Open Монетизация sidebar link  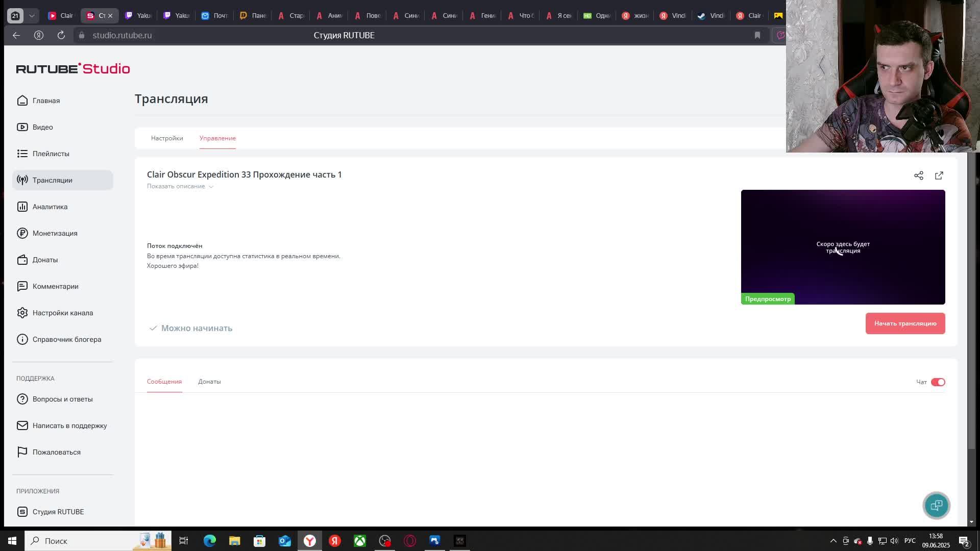pyautogui.click(x=55, y=233)
